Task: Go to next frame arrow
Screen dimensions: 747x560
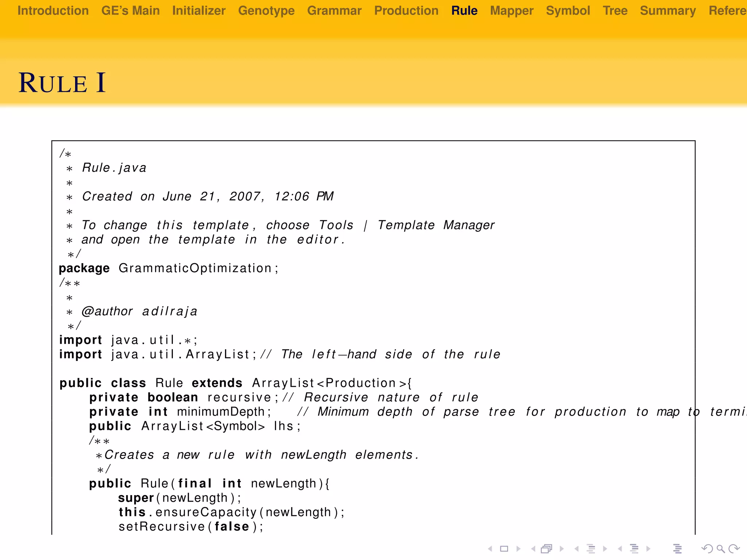Action: tap(562, 549)
